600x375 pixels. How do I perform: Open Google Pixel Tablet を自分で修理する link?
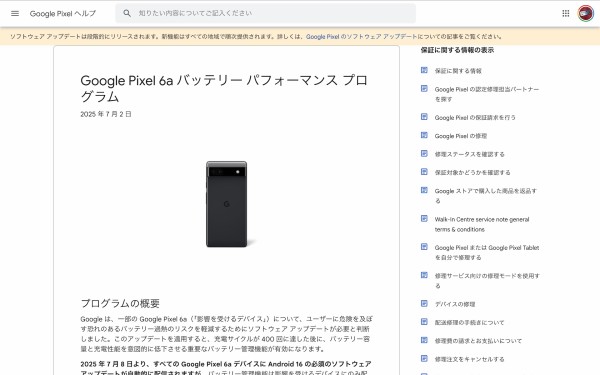point(487,253)
